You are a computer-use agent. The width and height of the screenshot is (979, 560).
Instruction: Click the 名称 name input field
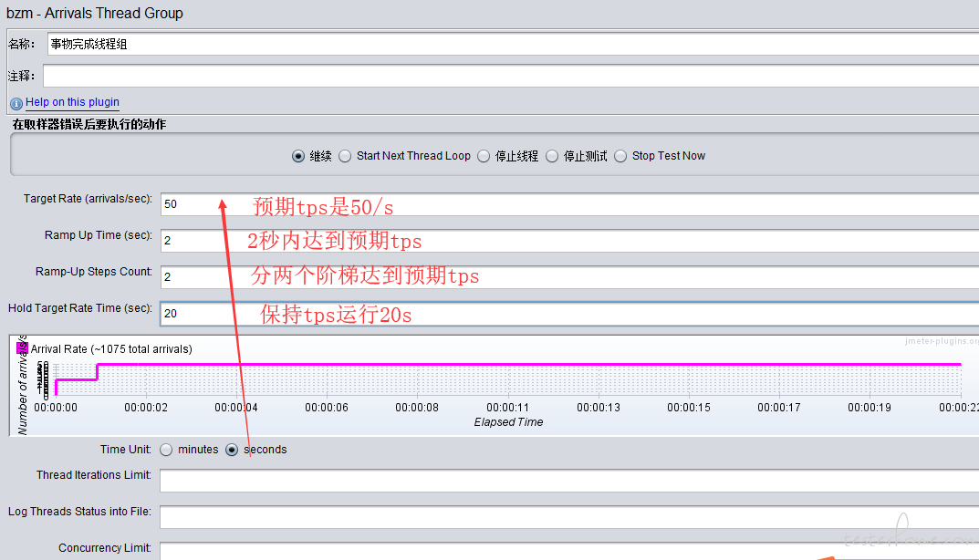[511, 44]
